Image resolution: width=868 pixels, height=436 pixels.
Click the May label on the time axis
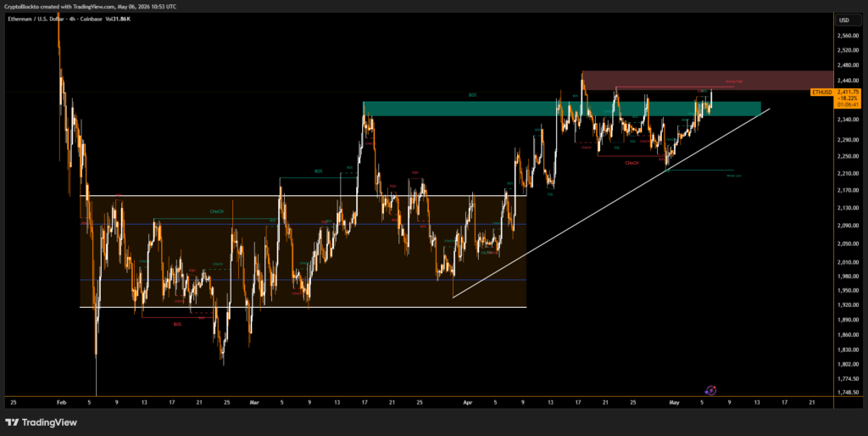click(x=674, y=403)
